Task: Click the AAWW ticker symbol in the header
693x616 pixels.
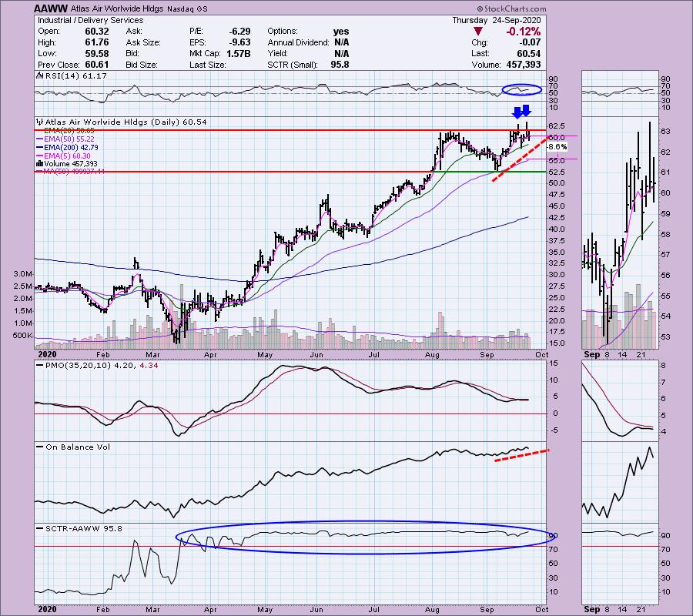Action: tap(51, 8)
